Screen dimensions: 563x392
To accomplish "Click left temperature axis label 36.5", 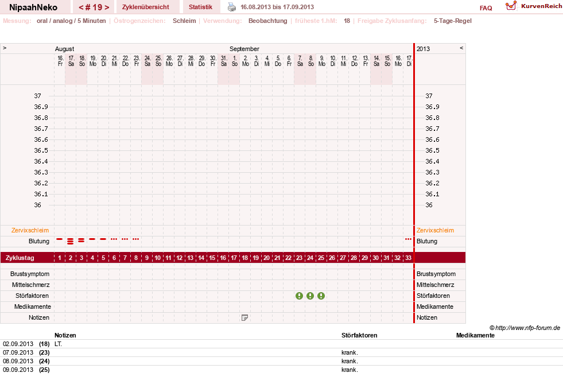I will [41, 150].
